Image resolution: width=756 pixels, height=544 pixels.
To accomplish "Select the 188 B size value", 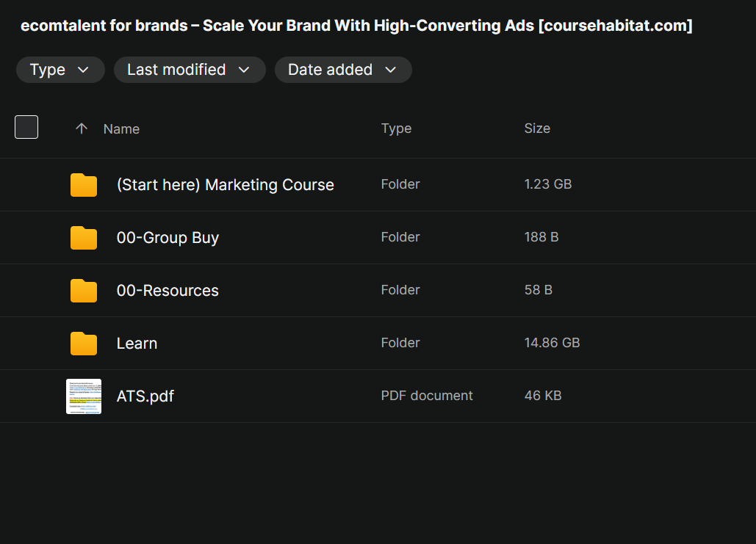I will point(541,238).
